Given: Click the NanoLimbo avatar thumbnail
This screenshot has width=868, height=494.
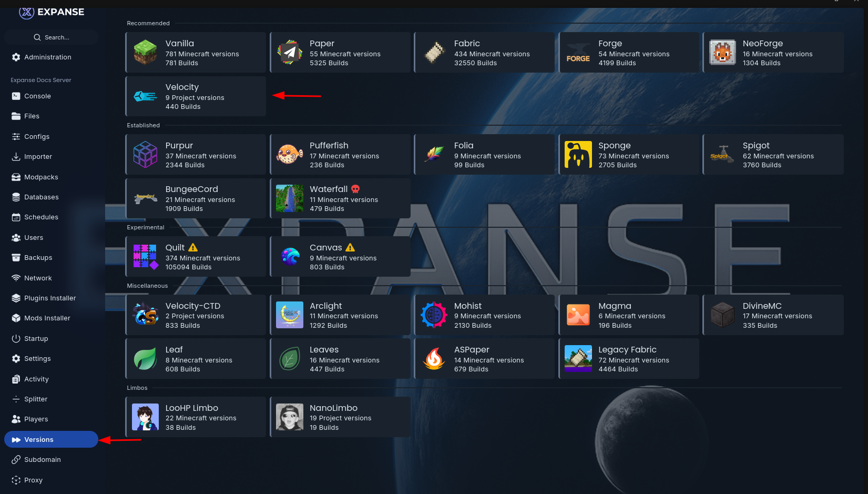Looking at the screenshot, I should pyautogui.click(x=290, y=417).
